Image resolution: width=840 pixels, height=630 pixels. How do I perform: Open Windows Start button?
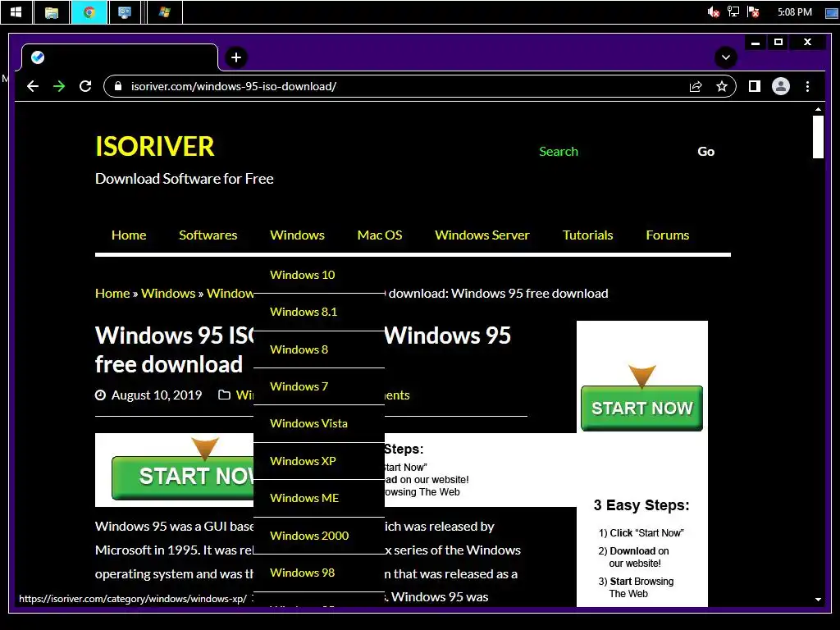[16, 11]
